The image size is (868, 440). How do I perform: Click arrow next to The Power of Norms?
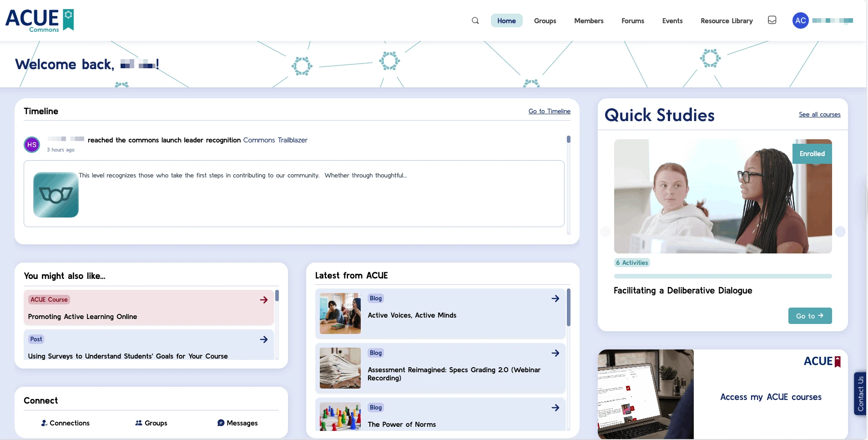tap(555, 408)
